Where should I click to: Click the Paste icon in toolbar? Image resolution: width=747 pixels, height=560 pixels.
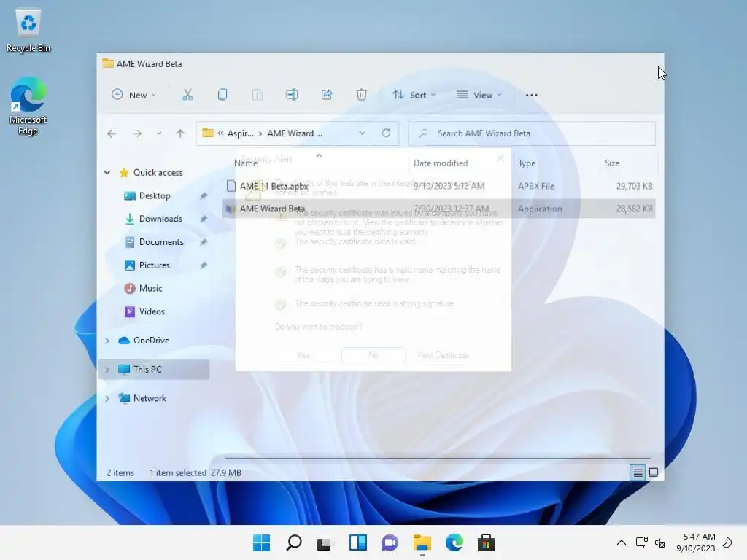(258, 95)
